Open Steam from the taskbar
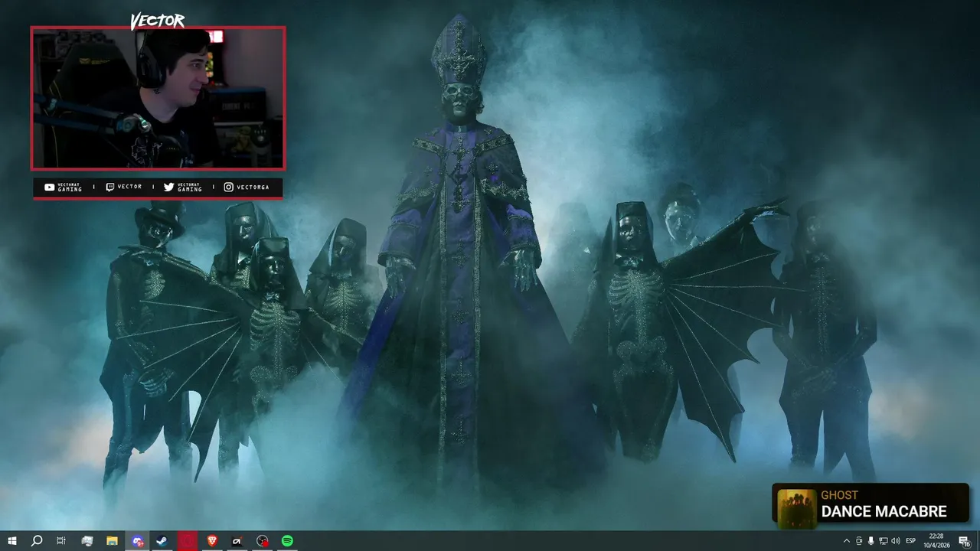 point(162,541)
